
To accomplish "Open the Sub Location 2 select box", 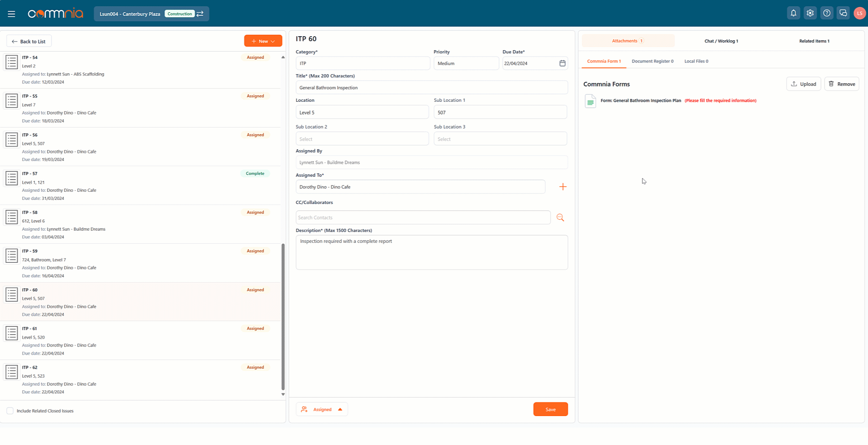I will click(x=362, y=139).
